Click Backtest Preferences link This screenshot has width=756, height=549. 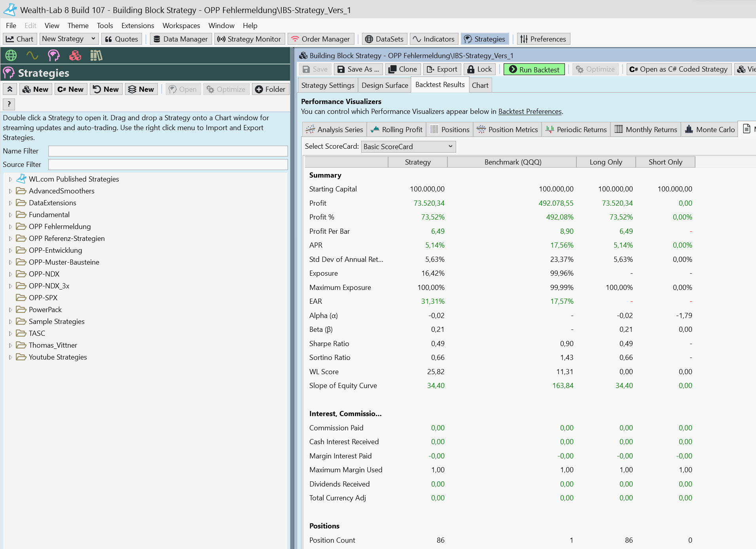[530, 112]
